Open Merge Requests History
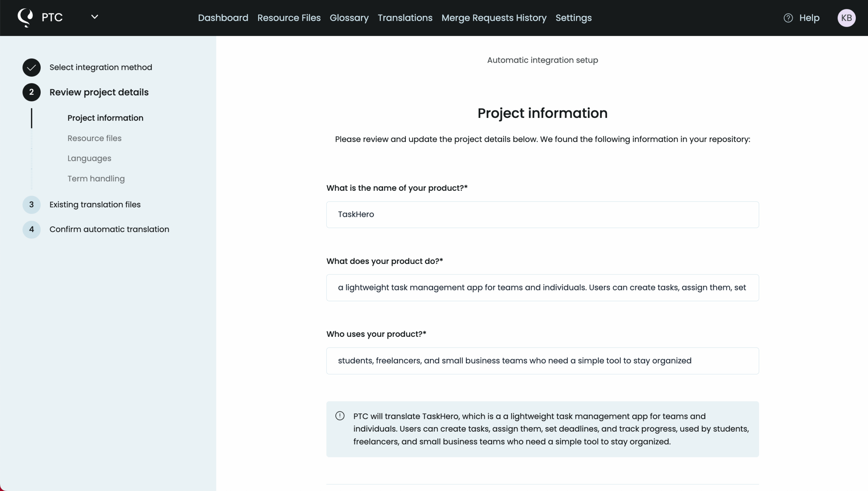The image size is (868, 491). (494, 18)
